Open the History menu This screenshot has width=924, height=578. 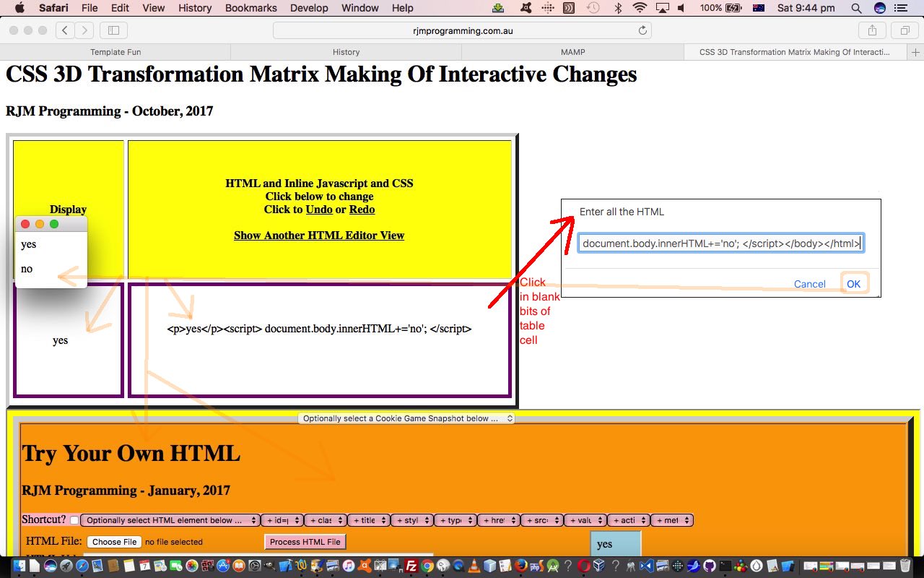(x=195, y=8)
